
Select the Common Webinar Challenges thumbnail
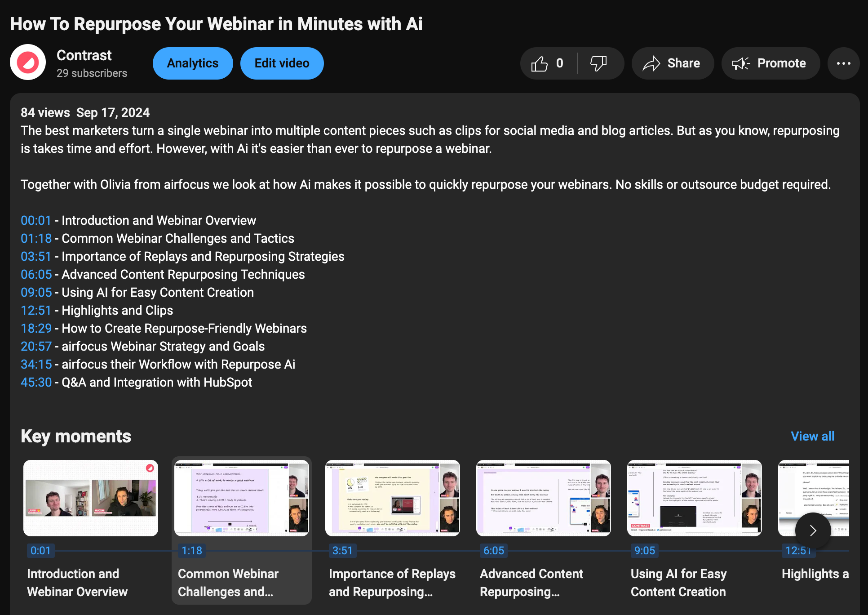pos(241,498)
